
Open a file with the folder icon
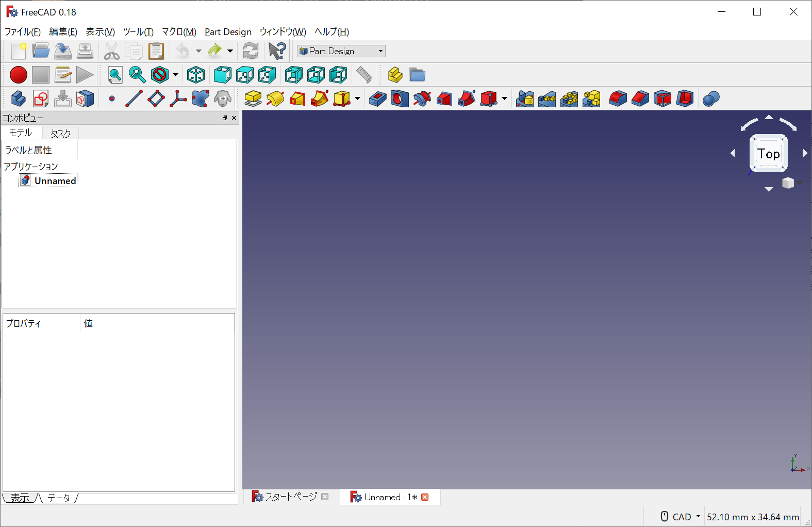coord(41,51)
